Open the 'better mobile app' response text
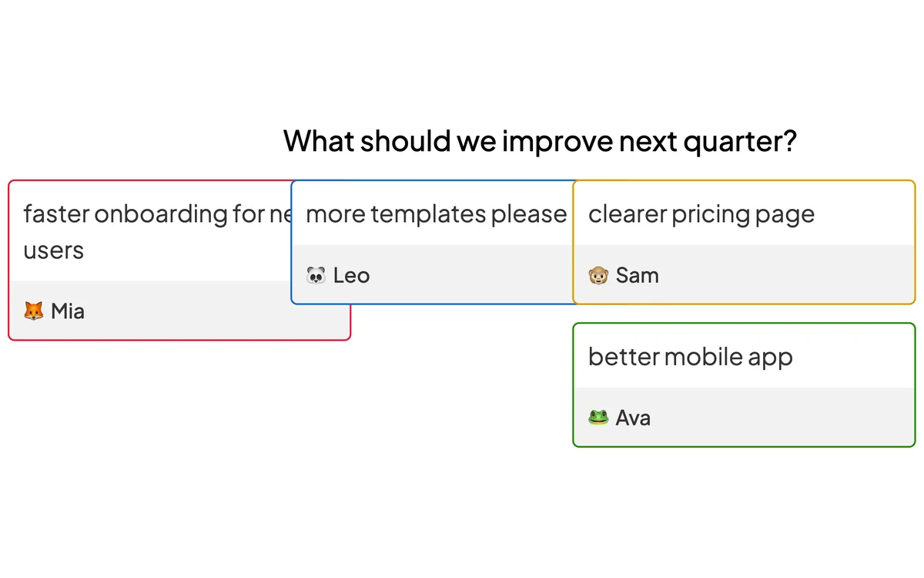The width and height of the screenshot is (924, 578). pyautogui.click(x=690, y=357)
